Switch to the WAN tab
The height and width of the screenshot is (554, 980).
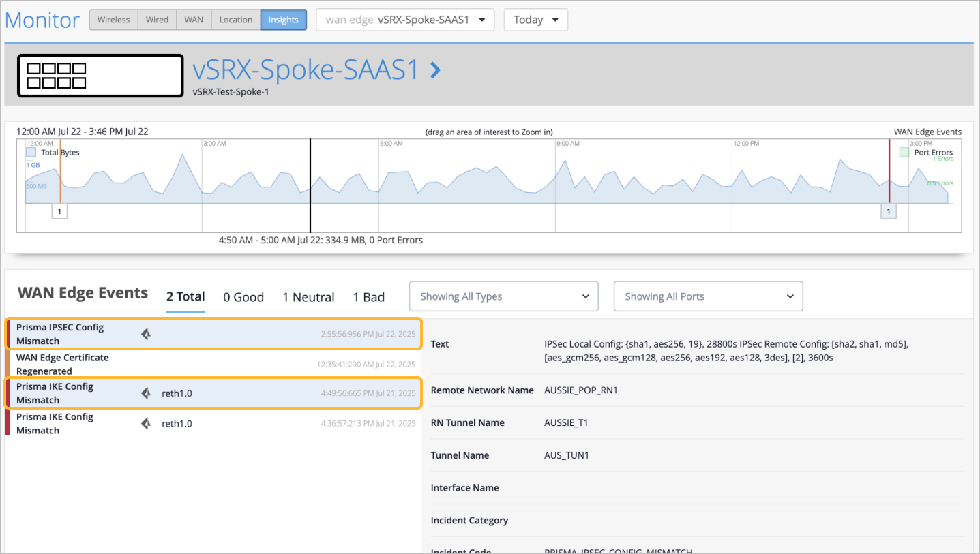pyautogui.click(x=194, y=20)
